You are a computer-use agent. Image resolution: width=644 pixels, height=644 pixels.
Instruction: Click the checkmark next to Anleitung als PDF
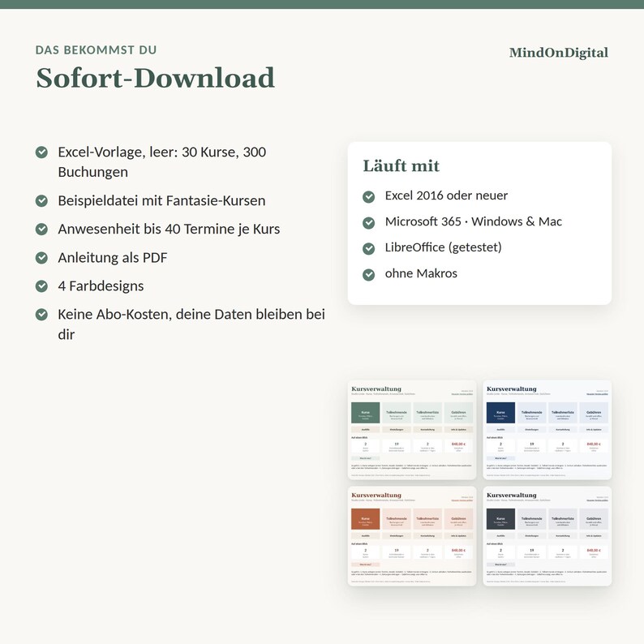coord(41,258)
